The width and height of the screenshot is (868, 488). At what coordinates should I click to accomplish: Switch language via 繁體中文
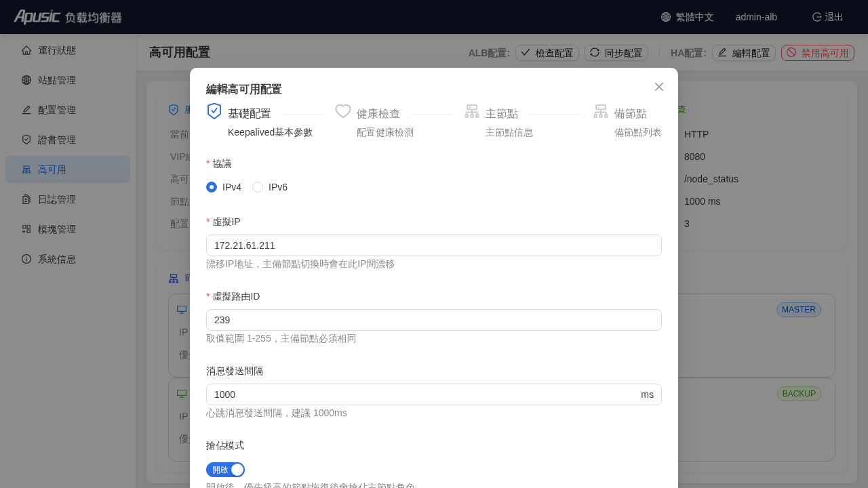pos(694,17)
